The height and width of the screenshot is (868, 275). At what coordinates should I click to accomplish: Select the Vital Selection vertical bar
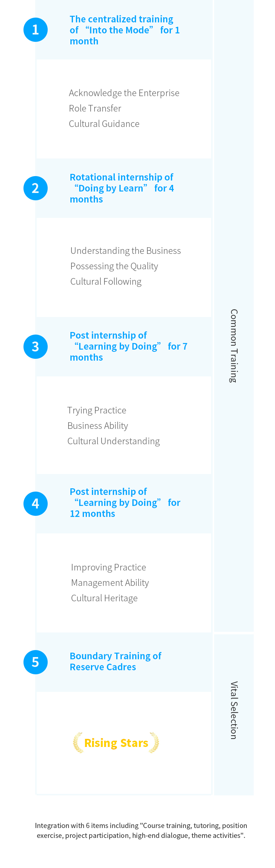click(x=234, y=715)
